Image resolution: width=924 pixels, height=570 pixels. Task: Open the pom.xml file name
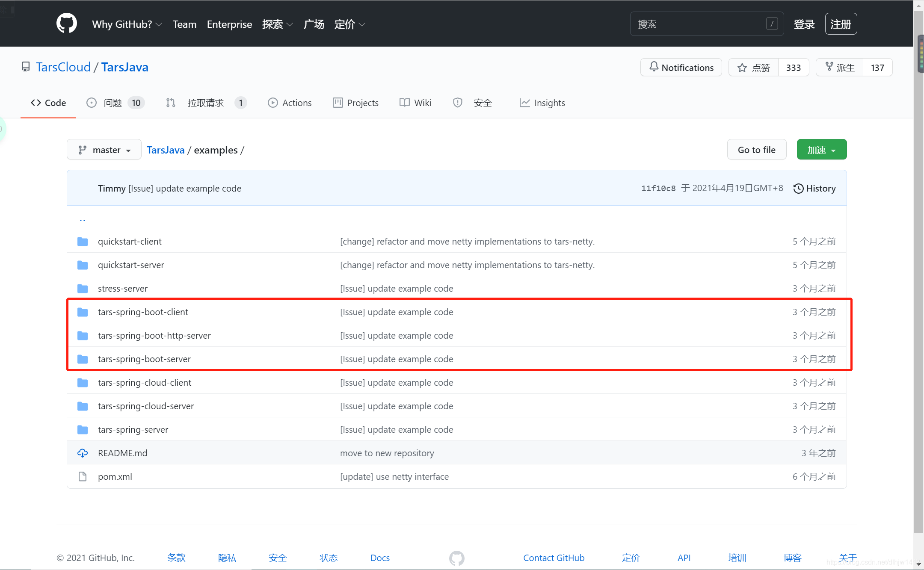tap(115, 476)
